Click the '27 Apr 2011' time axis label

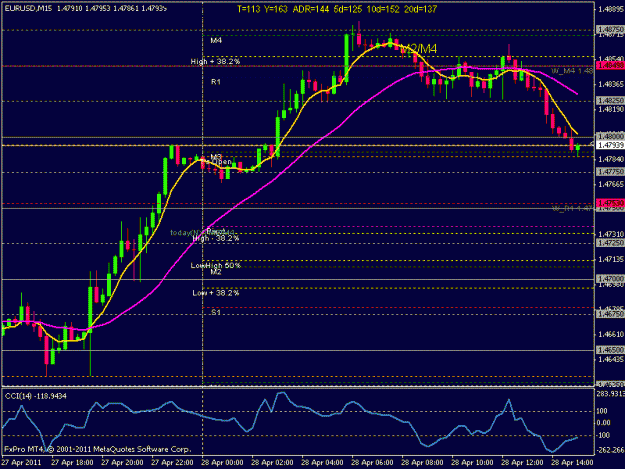[x=22, y=463]
